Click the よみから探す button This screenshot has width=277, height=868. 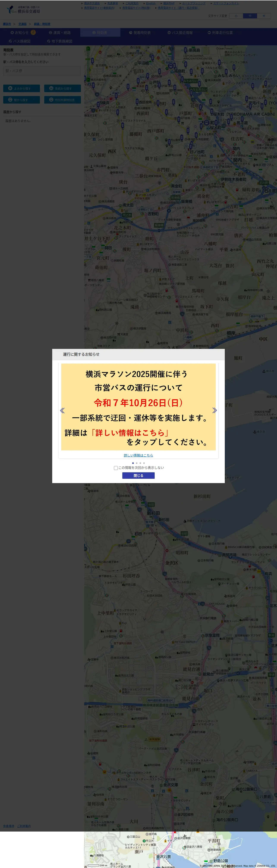[x=22, y=88]
